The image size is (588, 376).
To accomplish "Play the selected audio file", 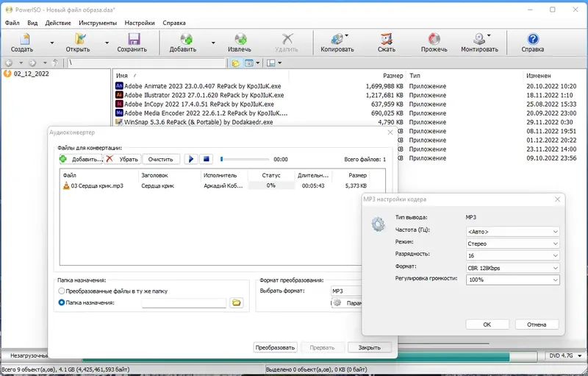I will [x=191, y=159].
